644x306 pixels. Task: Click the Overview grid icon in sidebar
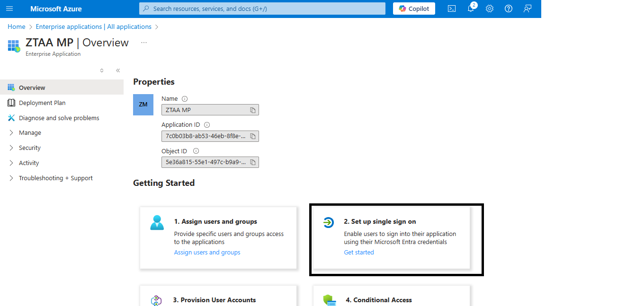[11, 87]
